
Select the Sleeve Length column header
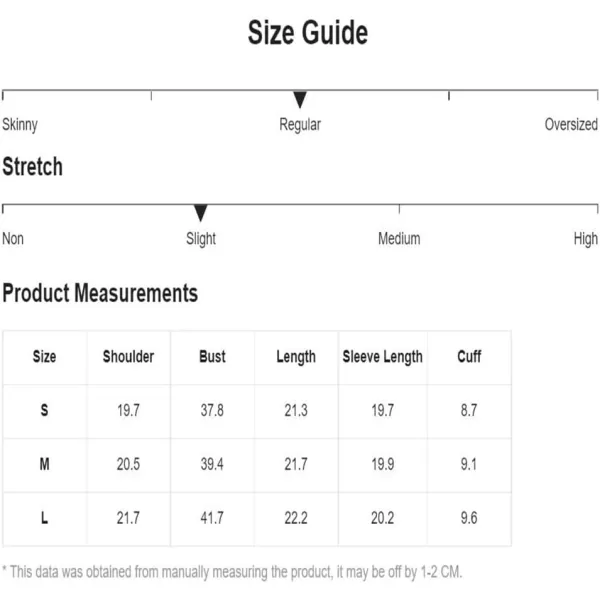pyautogui.click(x=382, y=357)
